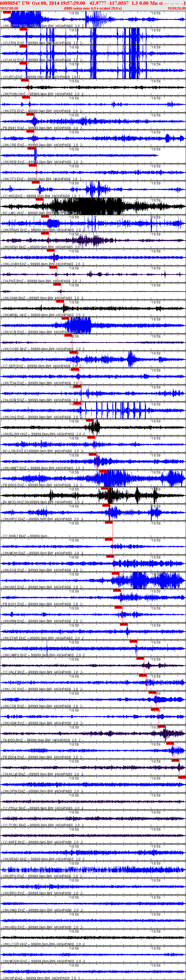Click the epicenter coordinates 42.9777 -117.0537
This screenshot has height=980, width=186.
click(x=109, y=3)
